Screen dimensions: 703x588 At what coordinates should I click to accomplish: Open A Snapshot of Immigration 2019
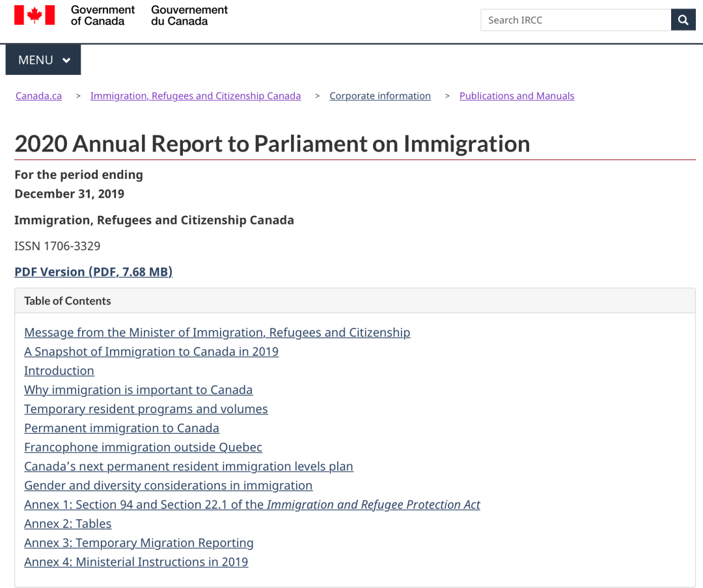(151, 352)
